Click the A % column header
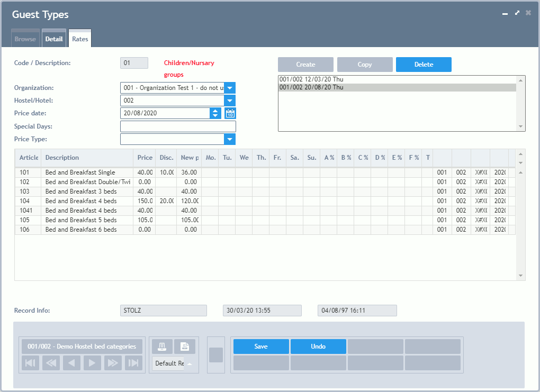Screen dimensions: 540x392 (x=329, y=158)
